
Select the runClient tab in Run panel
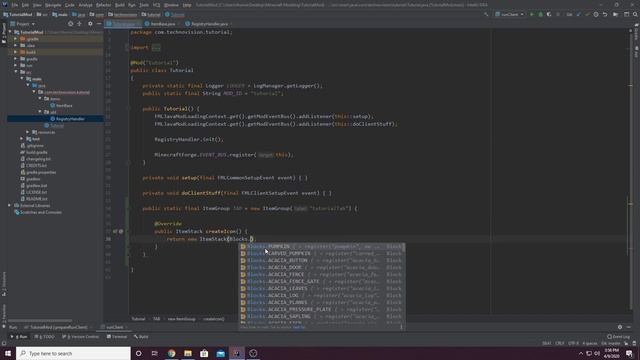[x=115, y=327]
